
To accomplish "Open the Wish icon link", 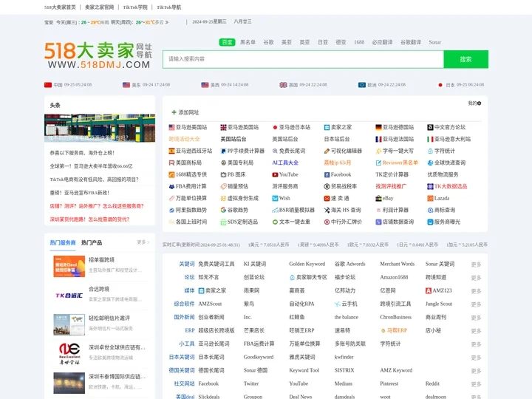I will click(281, 198).
